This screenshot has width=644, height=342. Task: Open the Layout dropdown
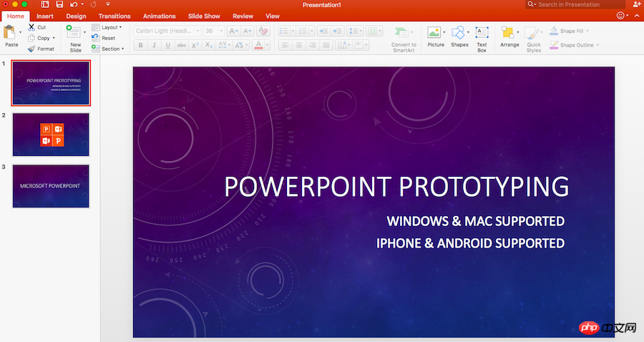coord(107,27)
